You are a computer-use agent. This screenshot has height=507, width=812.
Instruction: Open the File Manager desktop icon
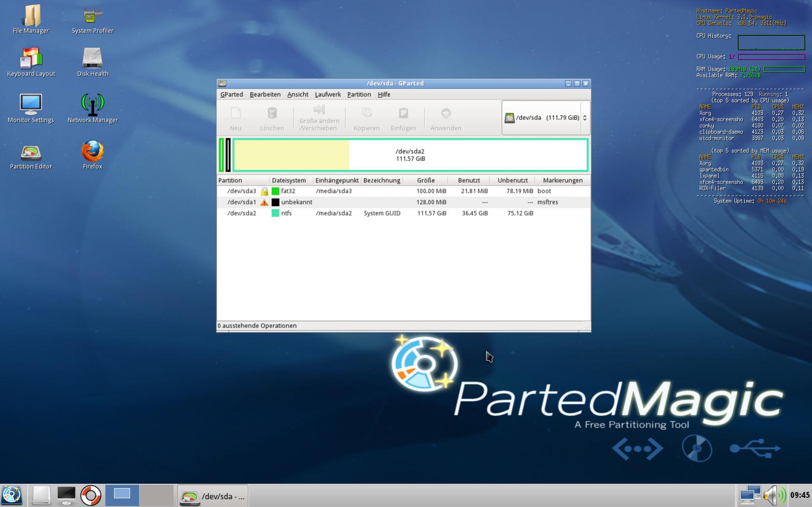coord(31,20)
